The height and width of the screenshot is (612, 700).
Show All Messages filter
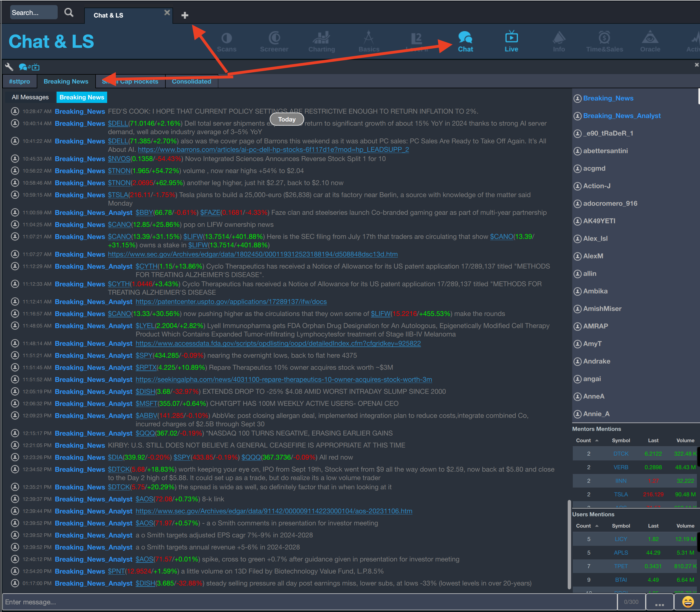30,97
